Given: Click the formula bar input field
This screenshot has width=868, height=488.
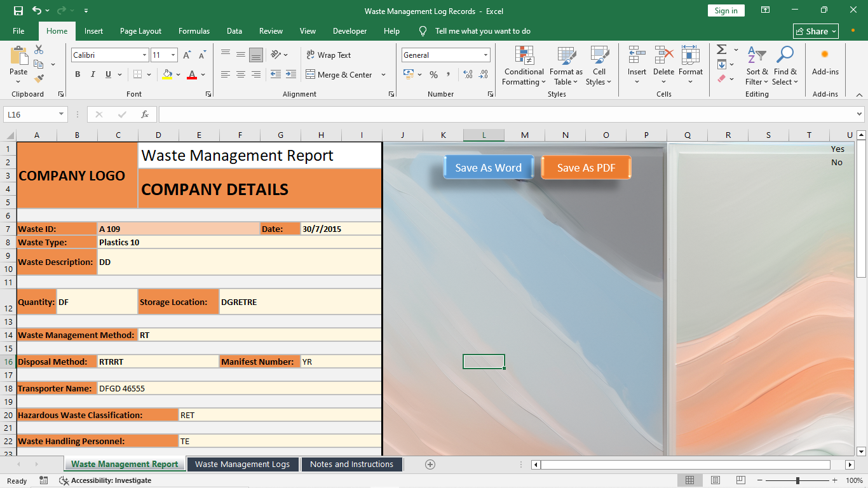Looking at the screenshot, I should coord(506,114).
